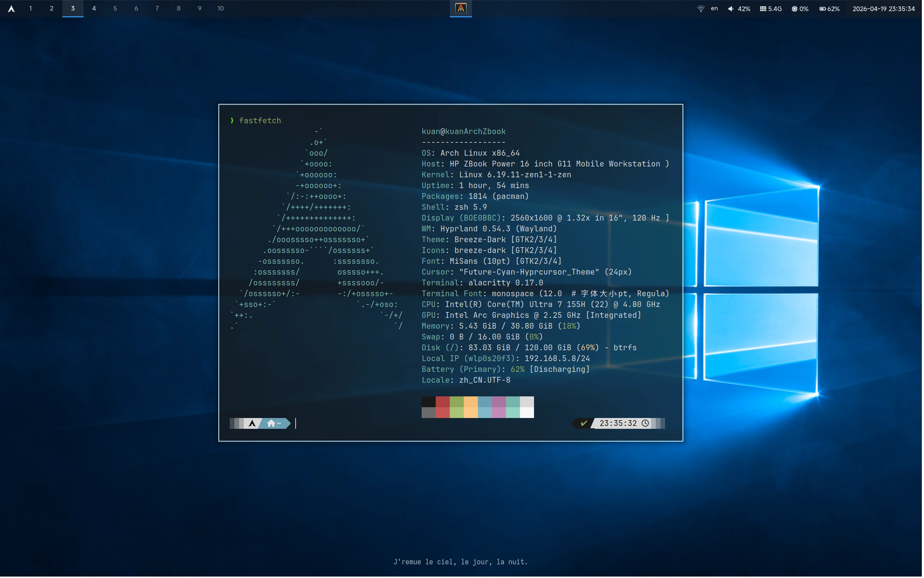
Task: Click the 'Cursor: Future-Cyan-Hyprcursor_Theme' line
Action: 528,272
